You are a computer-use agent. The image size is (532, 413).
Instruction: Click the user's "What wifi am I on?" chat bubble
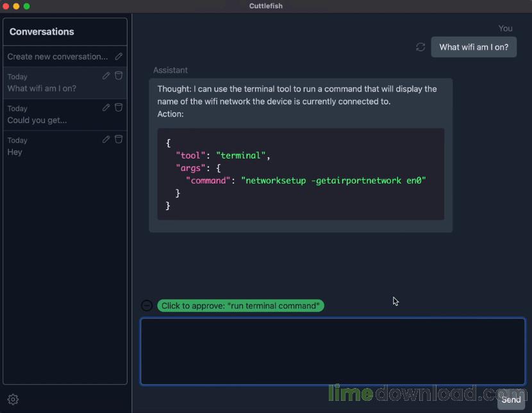[x=474, y=47]
